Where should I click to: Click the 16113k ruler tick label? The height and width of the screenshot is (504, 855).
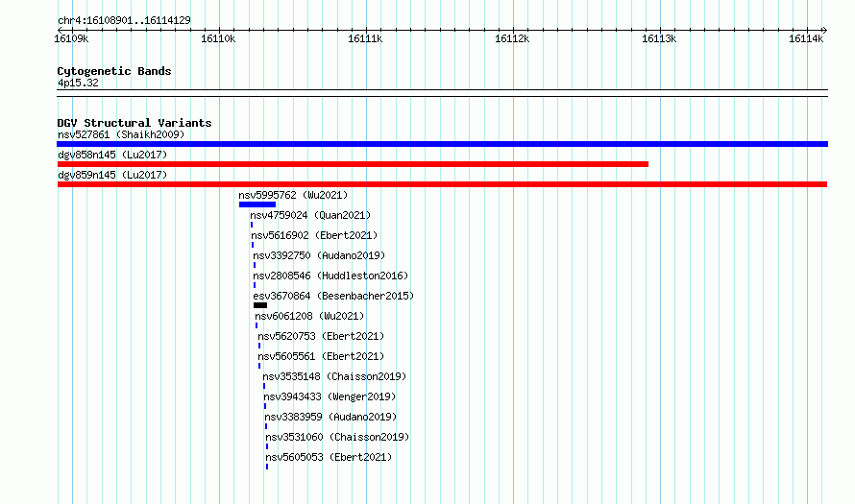[x=659, y=38]
